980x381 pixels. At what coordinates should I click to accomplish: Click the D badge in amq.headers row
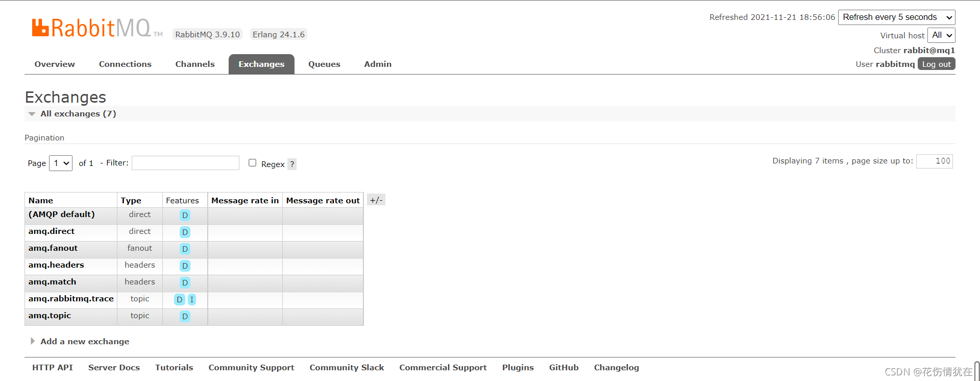point(185,266)
